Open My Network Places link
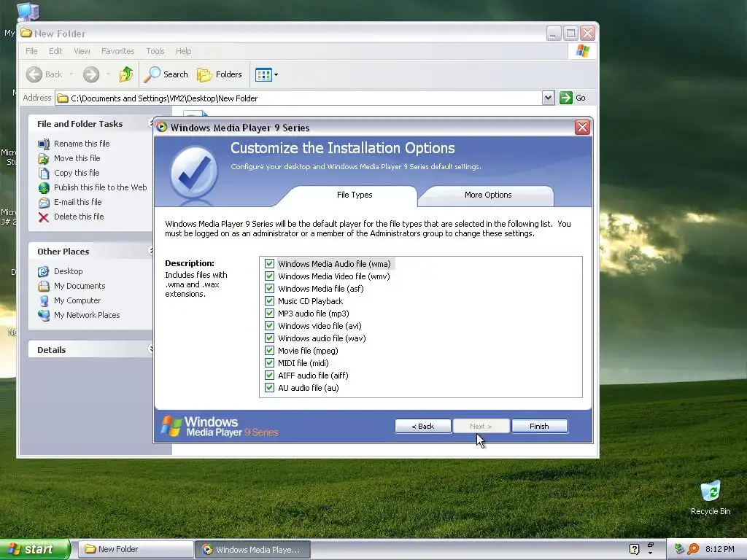Viewport: 747px width, 560px height. [x=87, y=315]
